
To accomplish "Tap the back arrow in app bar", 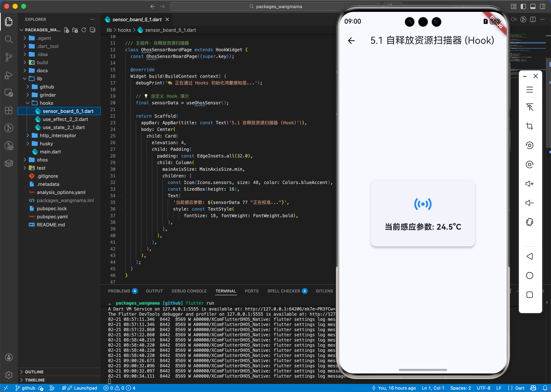I will 352,41.
